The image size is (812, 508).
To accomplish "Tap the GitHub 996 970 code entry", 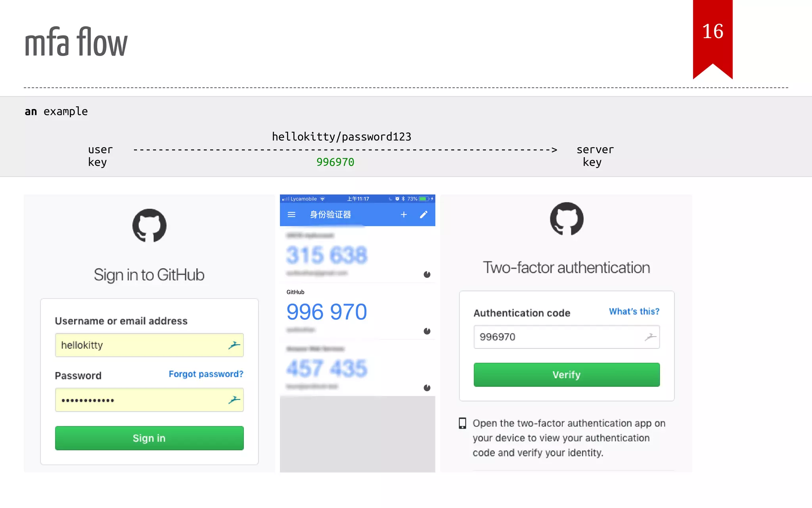I will 327,312.
